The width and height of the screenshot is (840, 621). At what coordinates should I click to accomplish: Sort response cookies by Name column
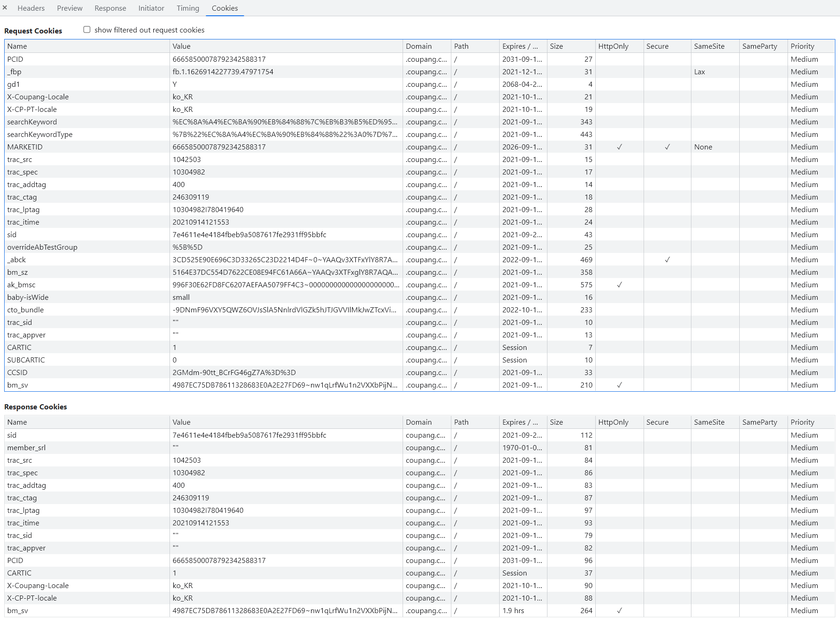[87, 422]
